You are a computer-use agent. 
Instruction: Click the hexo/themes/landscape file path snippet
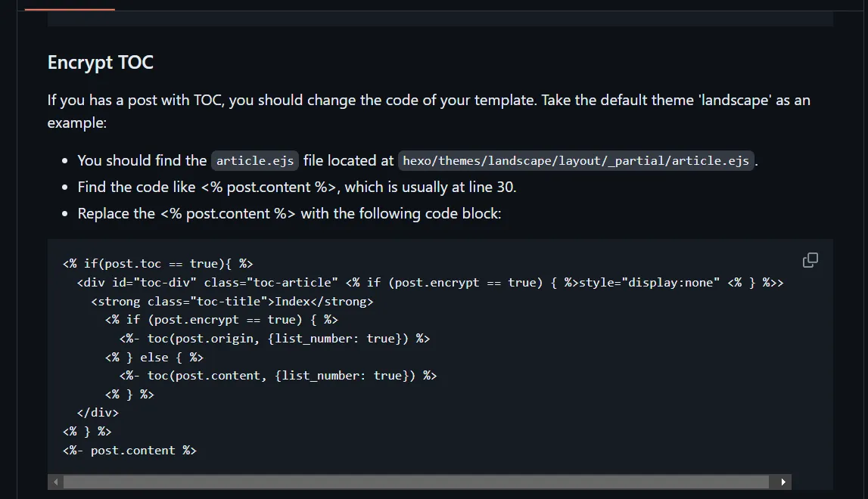click(x=576, y=161)
